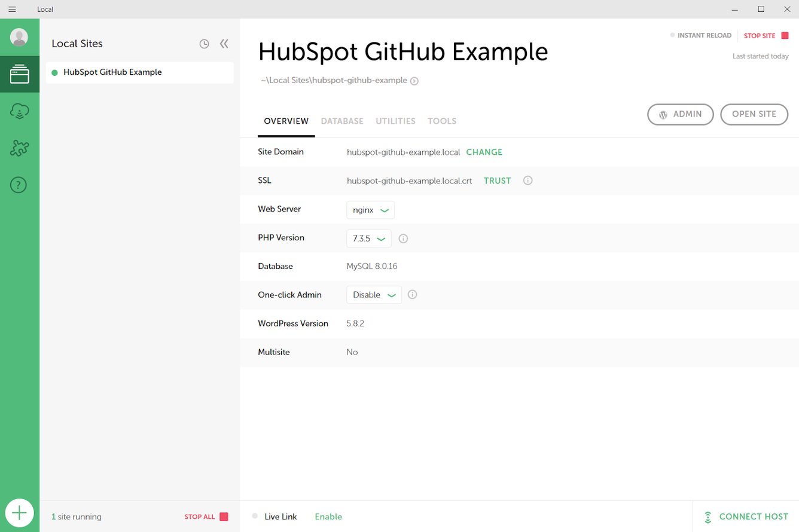Click the user avatar in the sidebar
This screenshot has height=532, width=799.
pyautogui.click(x=20, y=36)
